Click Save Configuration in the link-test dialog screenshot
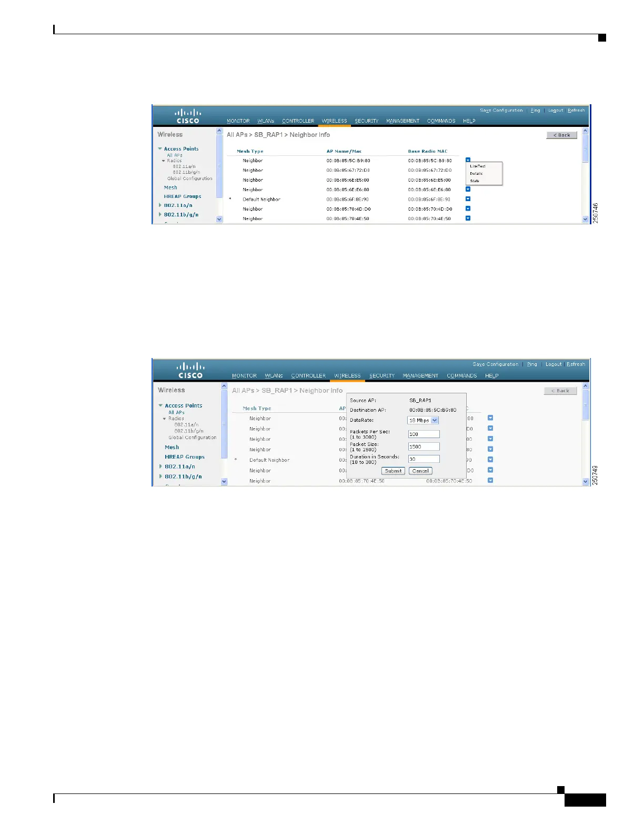The width and height of the screenshot is (644, 834). pos(496,364)
